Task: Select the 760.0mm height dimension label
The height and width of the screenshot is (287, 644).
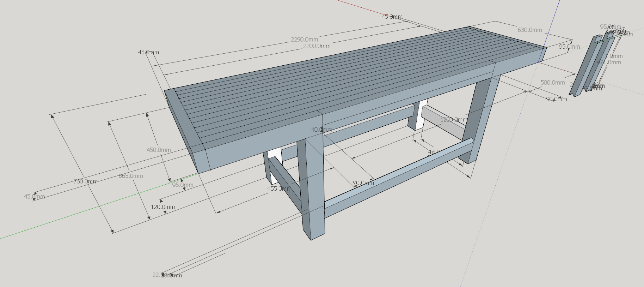Action: click(x=85, y=181)
